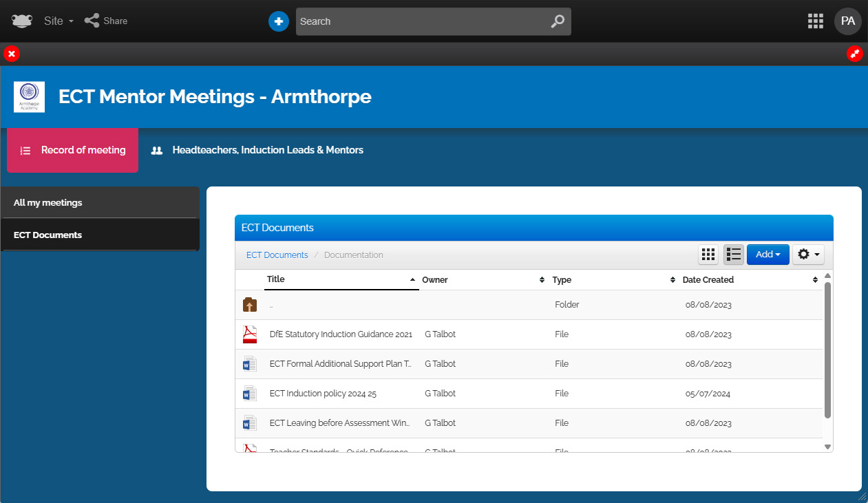Click the red exit fullscreen icon
Screen dimensions: 868x503
pyautogui.click(x=854, y=54)
